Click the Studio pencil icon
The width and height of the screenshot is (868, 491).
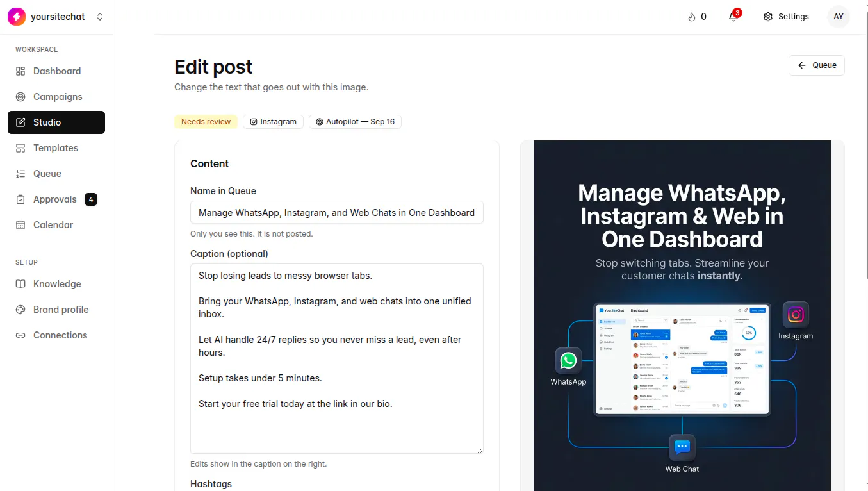(20, 122)
